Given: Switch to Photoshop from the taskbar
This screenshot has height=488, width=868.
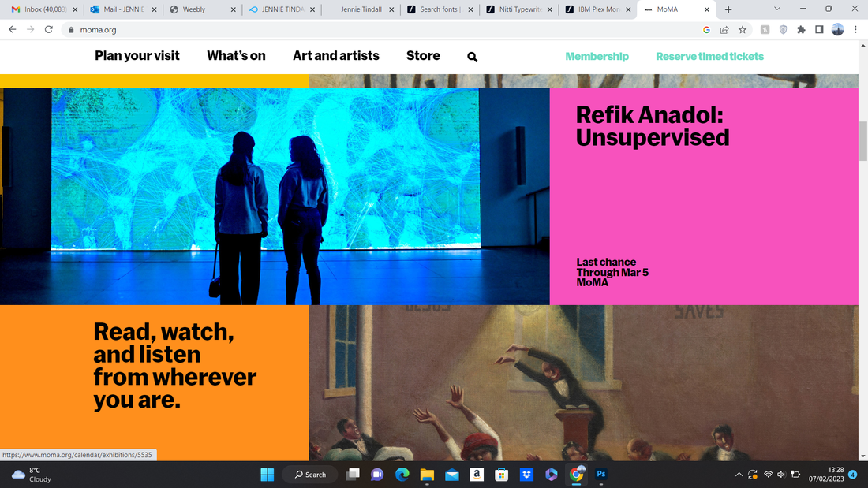Looking at the screenshot, I should (601, 474).
